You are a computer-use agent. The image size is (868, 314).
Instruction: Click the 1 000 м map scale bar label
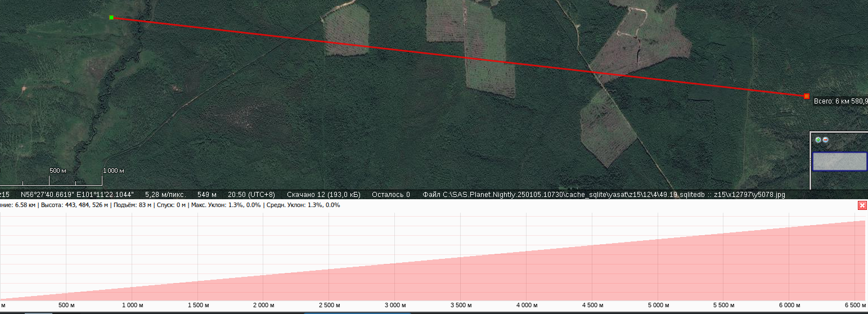113,171
